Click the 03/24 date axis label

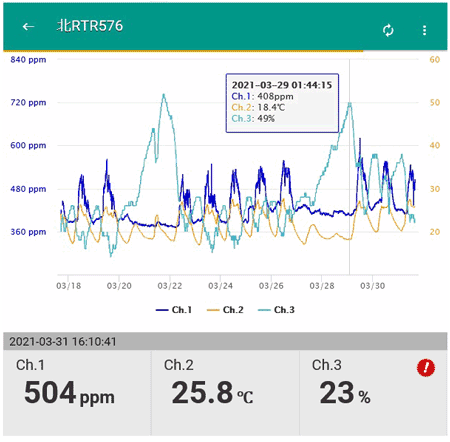click(x=220, y=286)
